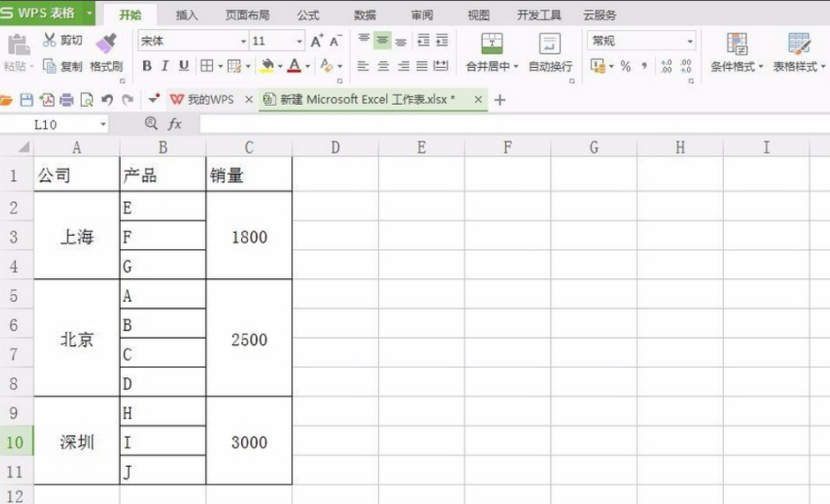Open the Name Box dropdown arrow
The width and height of the screenshot is (830, 504).
tap(103, 125)
